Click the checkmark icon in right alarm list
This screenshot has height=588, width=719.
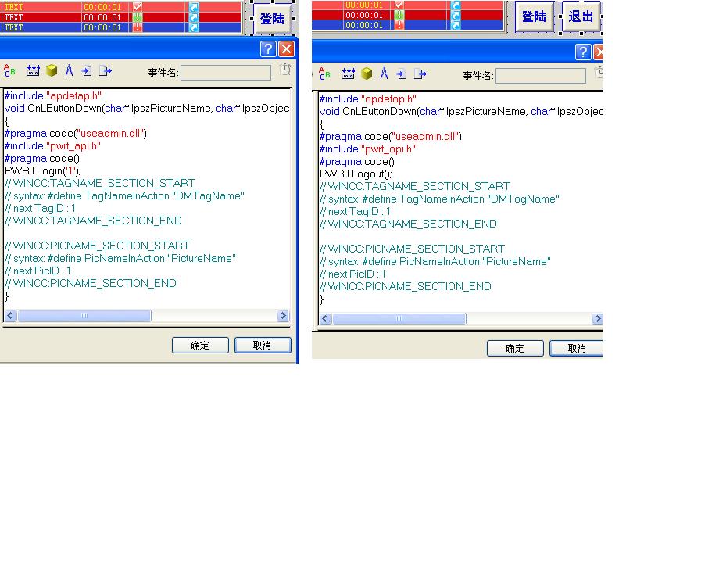click(x=399, y=5)
